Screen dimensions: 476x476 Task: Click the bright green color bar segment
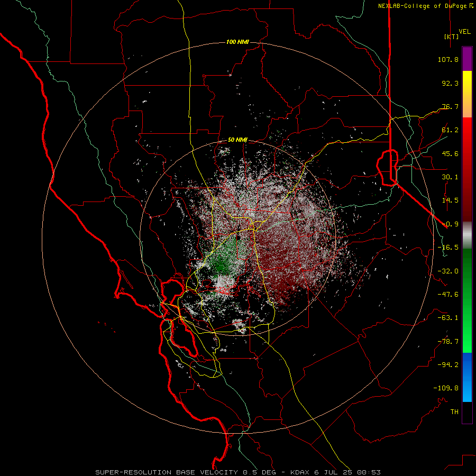pos(467,300)
